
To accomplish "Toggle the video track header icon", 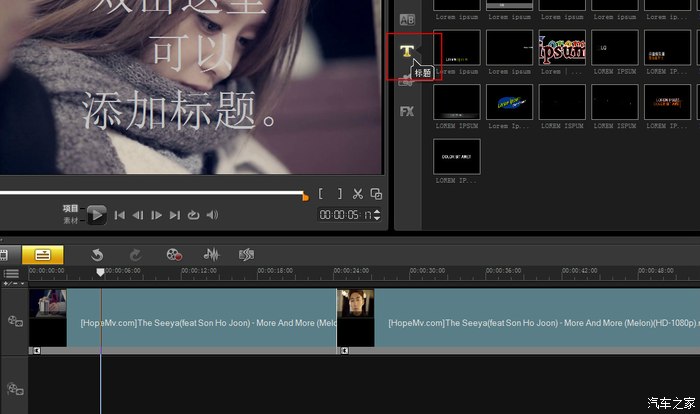I will pos(14,321).
